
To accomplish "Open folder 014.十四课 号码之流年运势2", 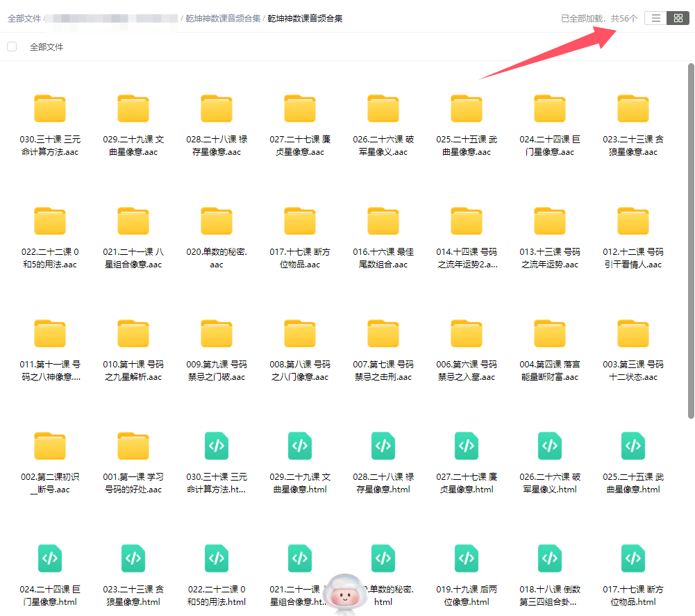I will point(467,222).
